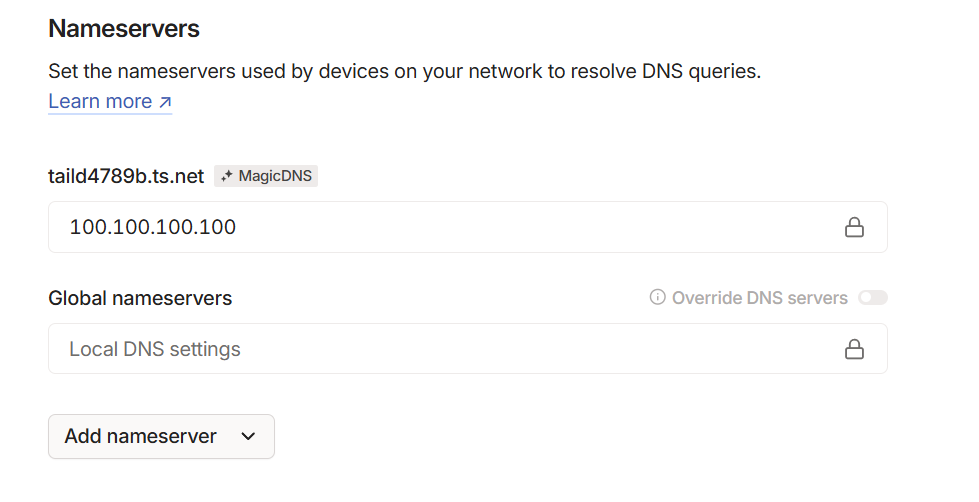The height and width of the screenshot is (502, 979).
Task: Expand the Add nameserver chevron arrow
Action: (x=248, y=437)
